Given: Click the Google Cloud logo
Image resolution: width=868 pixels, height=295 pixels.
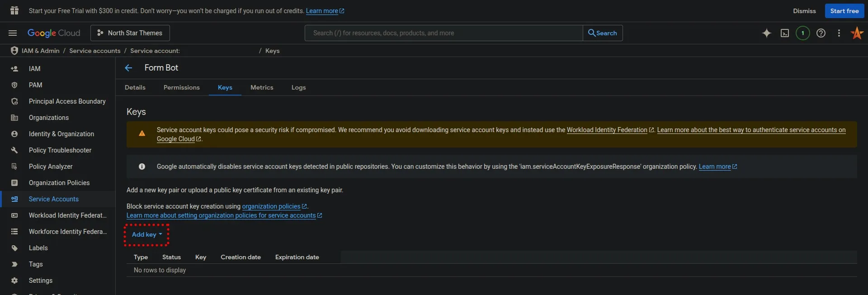Looking at the screenshot, I should click(54, 33).
